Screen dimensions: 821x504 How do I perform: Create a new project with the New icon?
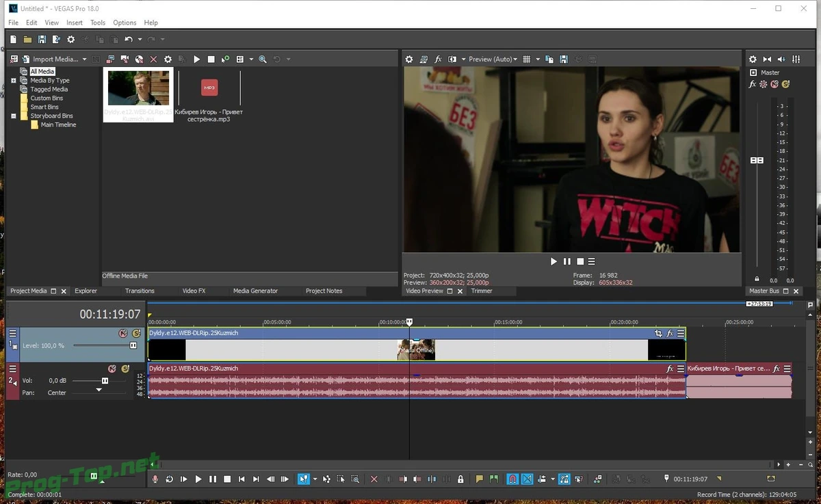click(13, 40)
